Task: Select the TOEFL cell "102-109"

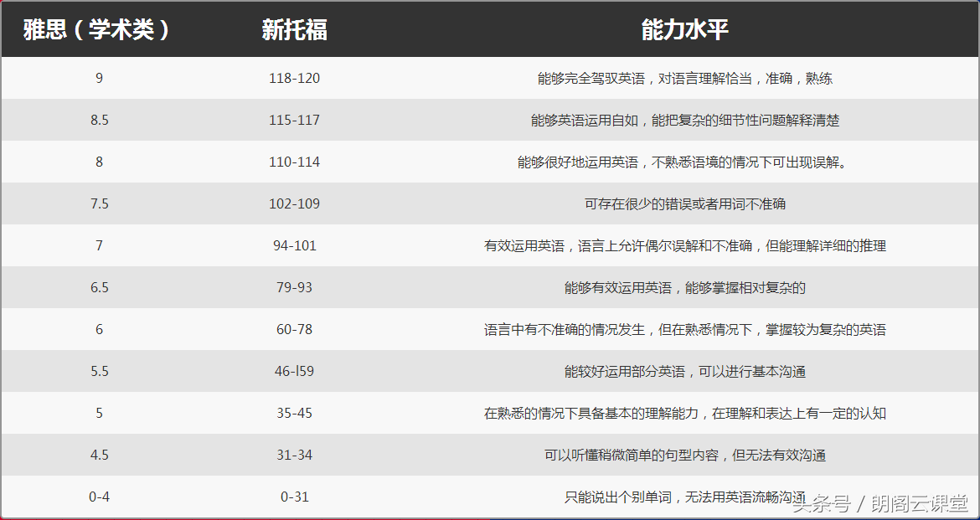Action: pos(294,203)
